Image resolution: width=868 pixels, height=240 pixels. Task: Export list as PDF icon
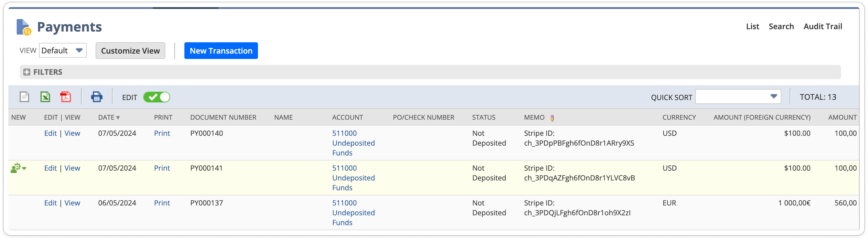point(66,97)
